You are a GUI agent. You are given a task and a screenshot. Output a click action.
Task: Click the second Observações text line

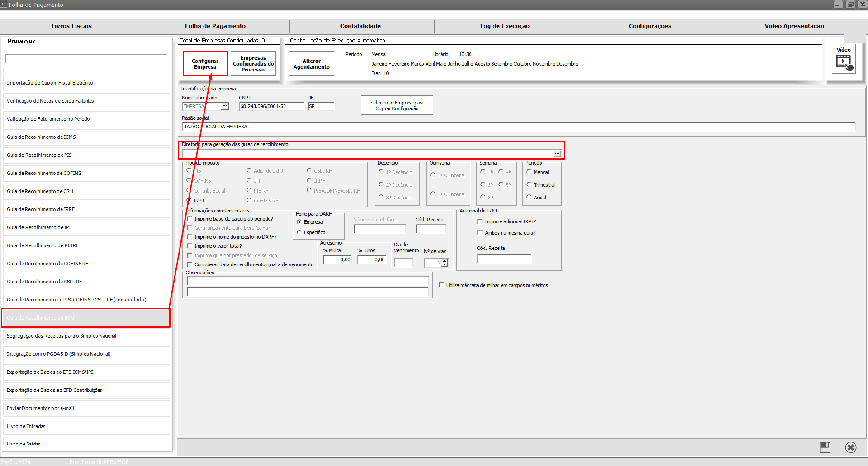coord(308,292)
